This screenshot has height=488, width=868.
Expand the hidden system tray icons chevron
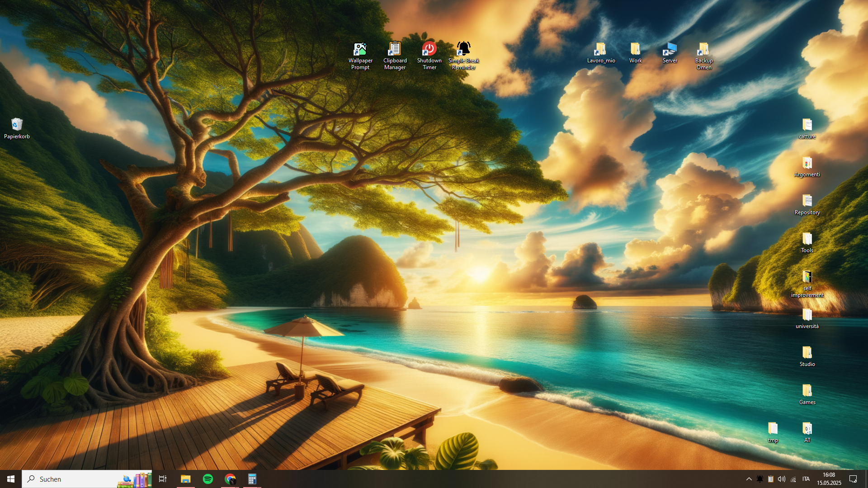(749, 479)
